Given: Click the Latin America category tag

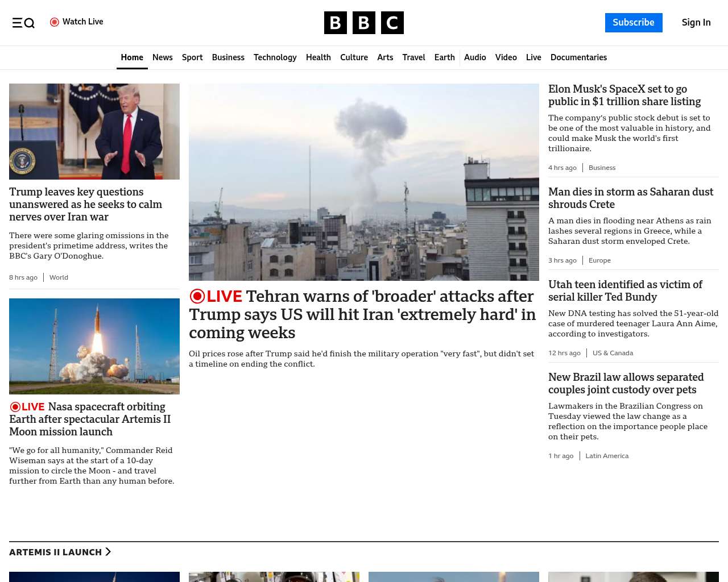Looking at the screenshot, I should point(607,456).
